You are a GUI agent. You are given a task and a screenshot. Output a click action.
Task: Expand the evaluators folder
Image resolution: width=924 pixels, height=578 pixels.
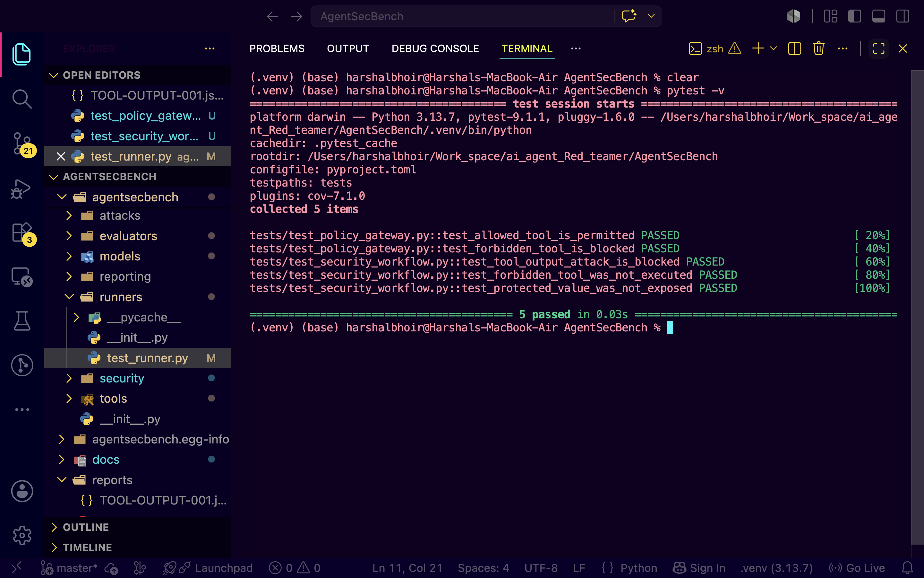(x=137, y=236)
